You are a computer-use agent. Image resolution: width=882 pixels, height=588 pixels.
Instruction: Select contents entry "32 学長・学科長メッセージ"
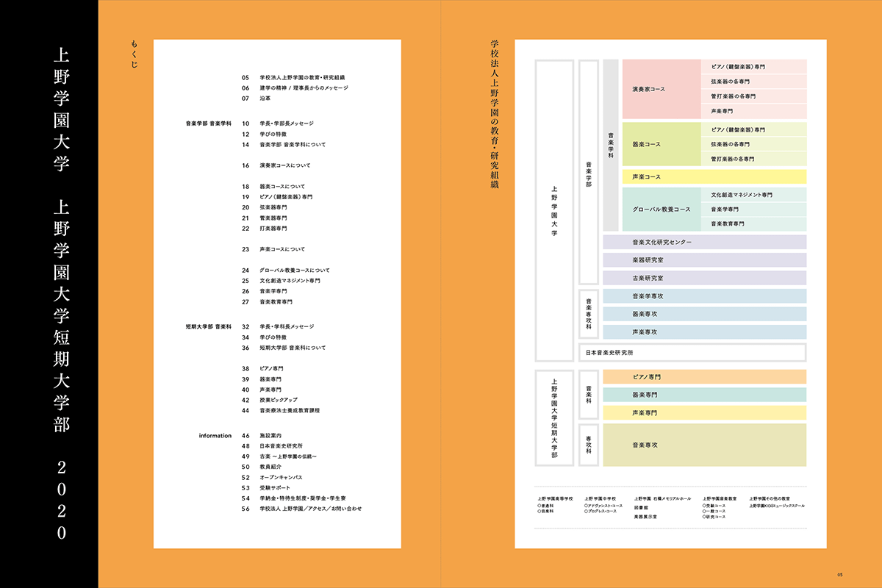[278, 326]
